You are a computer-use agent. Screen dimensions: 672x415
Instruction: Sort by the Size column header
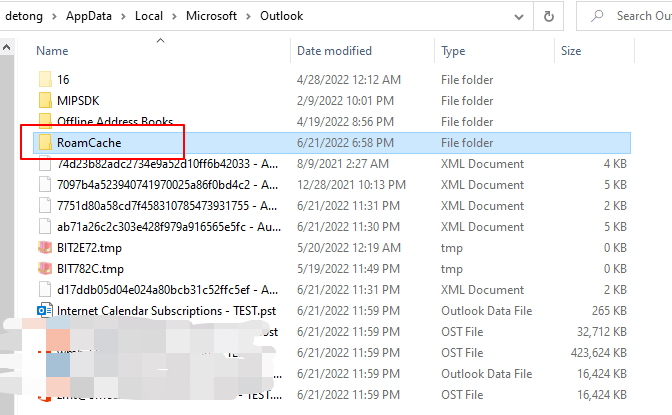click(571, 50)
